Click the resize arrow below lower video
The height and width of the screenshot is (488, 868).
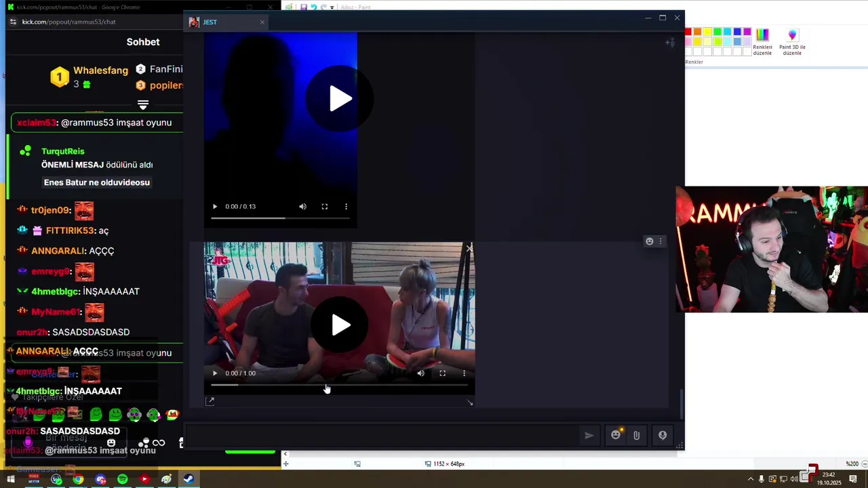470,403
